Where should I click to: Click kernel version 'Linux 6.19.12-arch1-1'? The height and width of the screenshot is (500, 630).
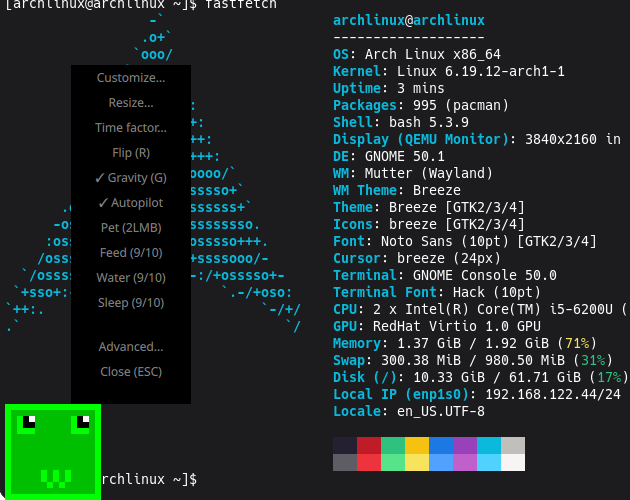[481, 71]
